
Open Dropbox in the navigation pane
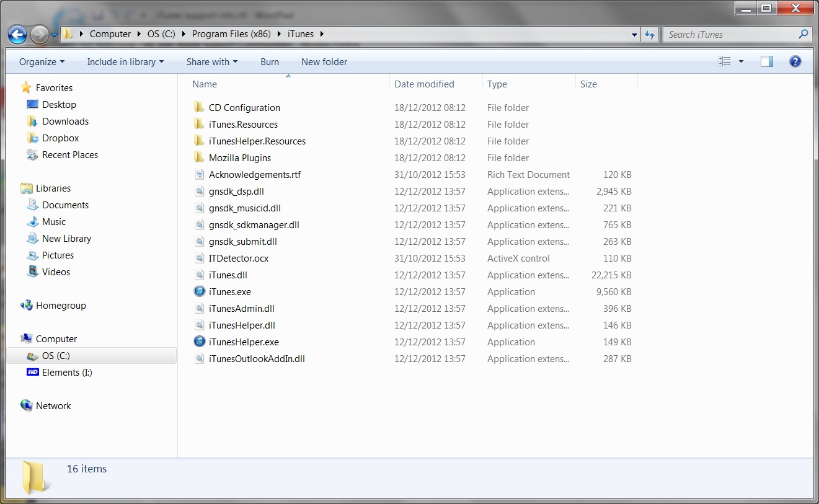pyautogui.click(x=60, y=138)
